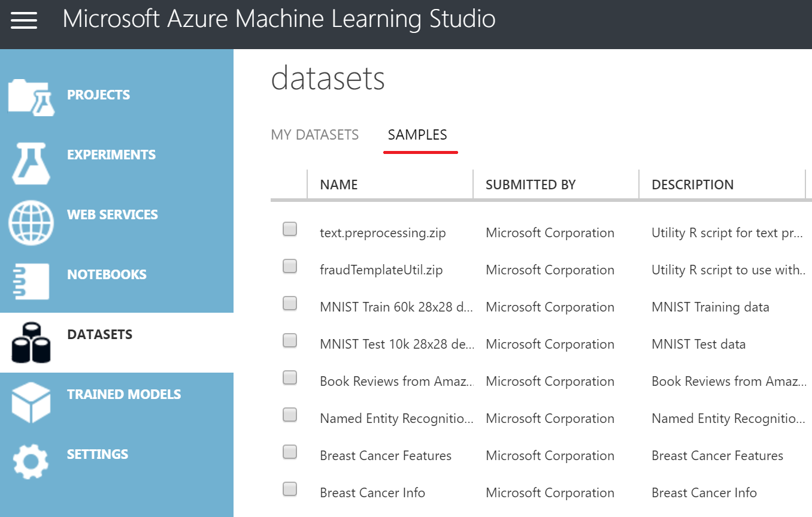Click the Named Entity Recognition dataset name
812x517 pixels.
396,419
